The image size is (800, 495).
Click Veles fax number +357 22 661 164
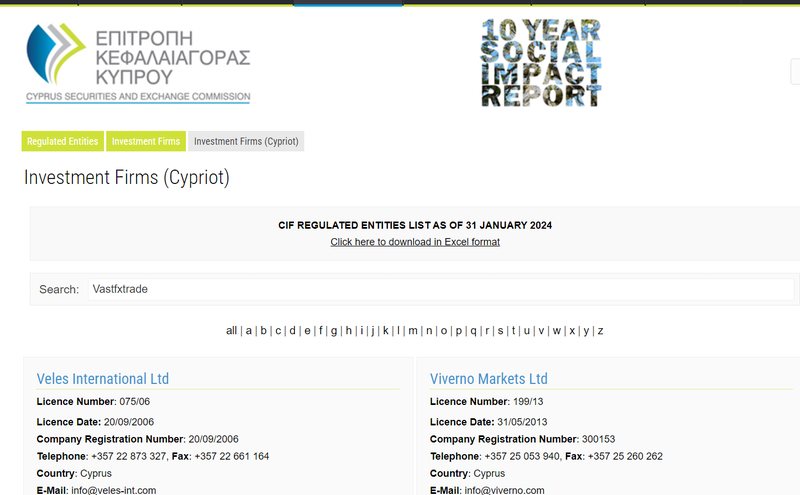[x=232, y=456]
